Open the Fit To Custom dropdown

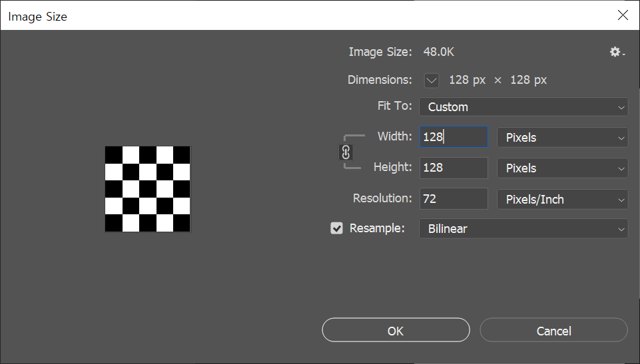tap(523, 106)
